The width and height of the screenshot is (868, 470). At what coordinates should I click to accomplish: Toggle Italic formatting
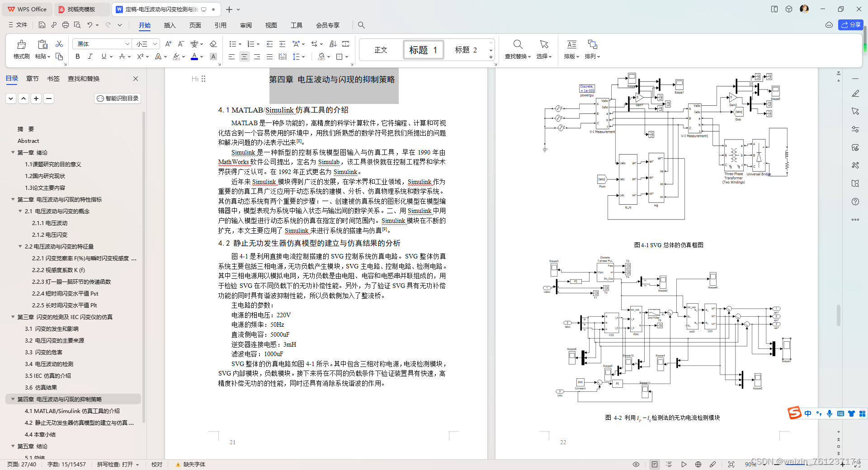[90, 56]
